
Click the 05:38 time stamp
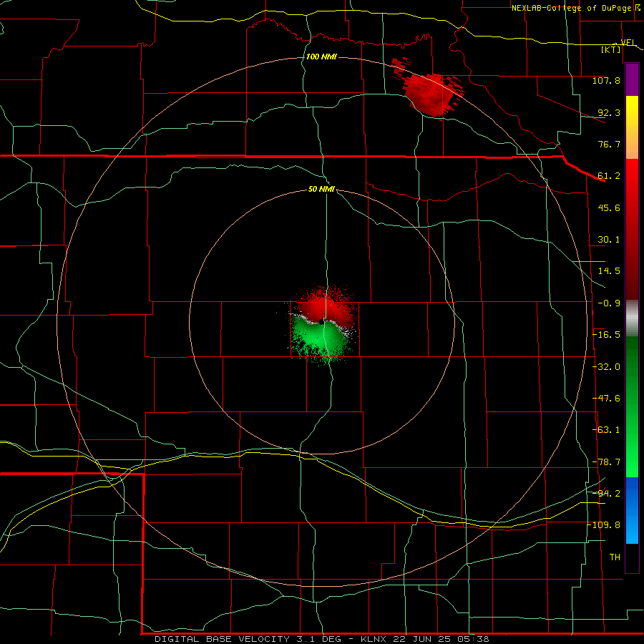(473, 639)
